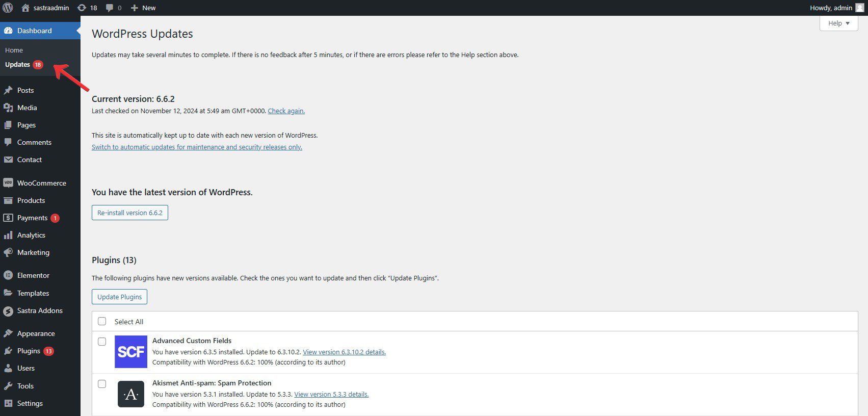Click the home icon beside sastraadmin
Viewport: 868px width, 416px height.
(x=25, y=8)
